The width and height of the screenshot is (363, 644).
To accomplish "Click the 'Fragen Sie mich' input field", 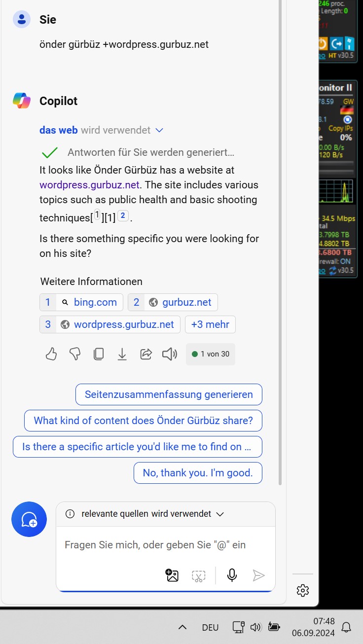I will (166, 545).
